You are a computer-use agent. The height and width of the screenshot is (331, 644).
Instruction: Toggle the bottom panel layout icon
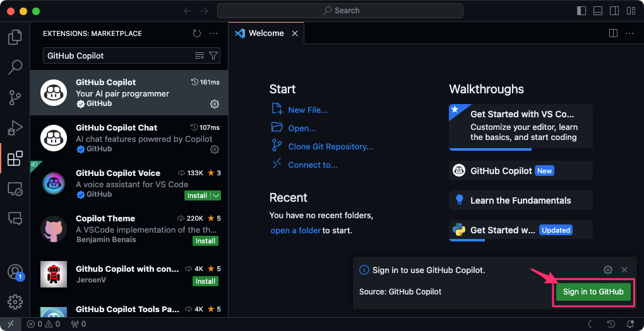598,11
